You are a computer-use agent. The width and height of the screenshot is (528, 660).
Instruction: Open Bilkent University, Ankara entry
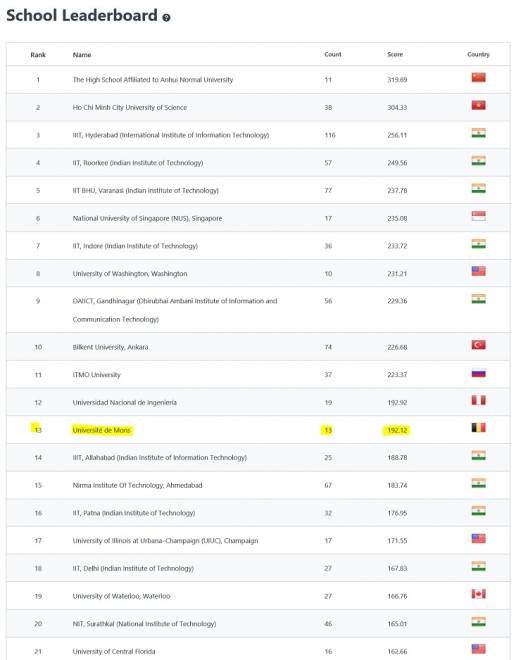point(110,347)
